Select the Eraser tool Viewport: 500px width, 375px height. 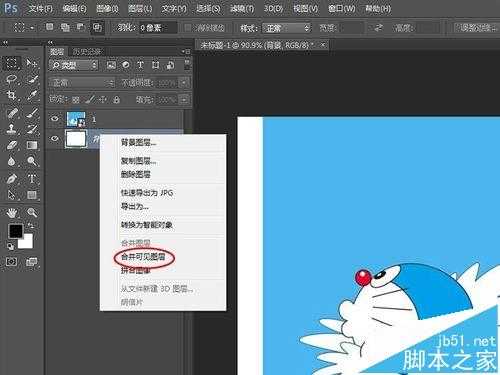[11, 145]
